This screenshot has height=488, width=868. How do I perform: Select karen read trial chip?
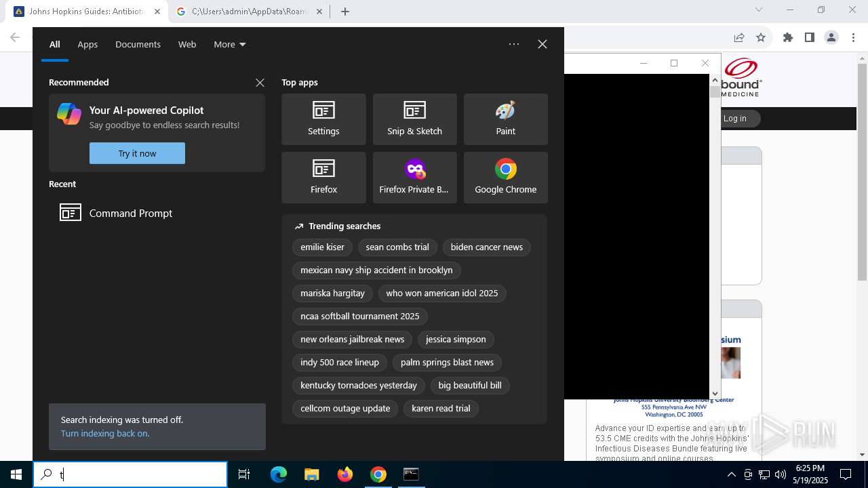[441, 409]
